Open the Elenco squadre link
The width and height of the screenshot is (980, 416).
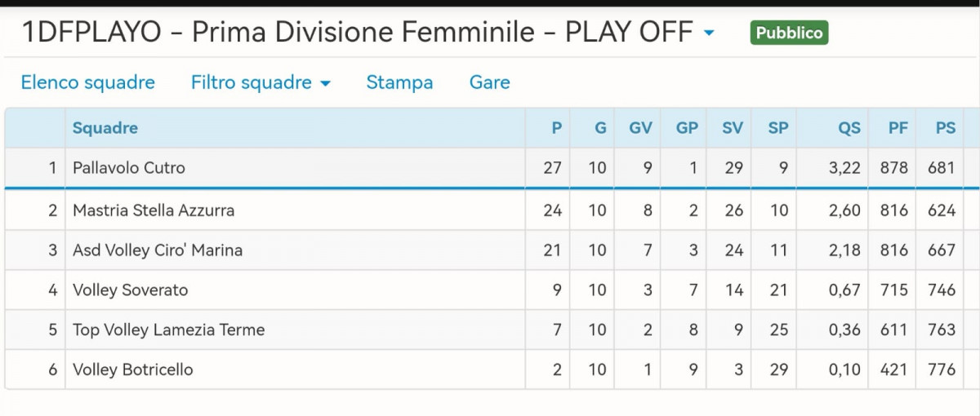(x=87, y=82)
